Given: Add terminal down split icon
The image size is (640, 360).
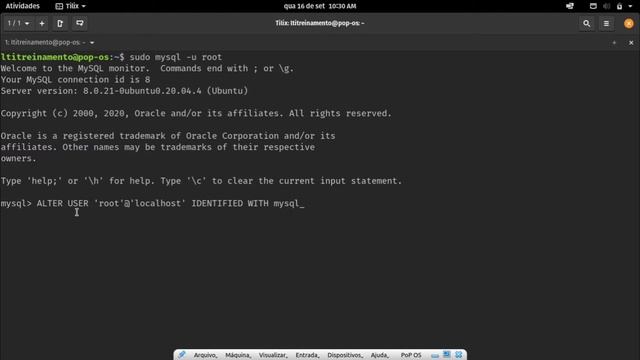Looking at the screenshot, I should coord(80,24).
